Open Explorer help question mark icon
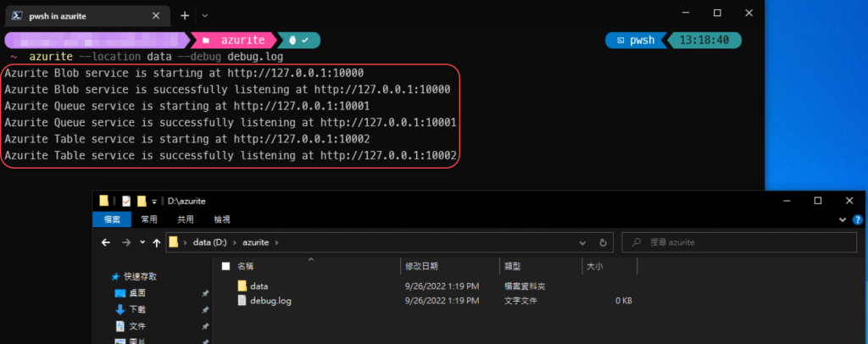868x344 pixels. [858, 219]
